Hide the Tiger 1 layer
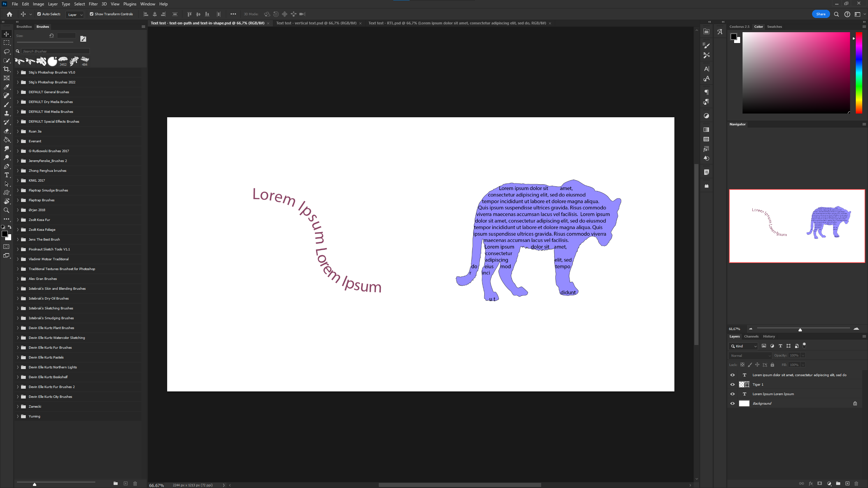 tap(732, 385)
